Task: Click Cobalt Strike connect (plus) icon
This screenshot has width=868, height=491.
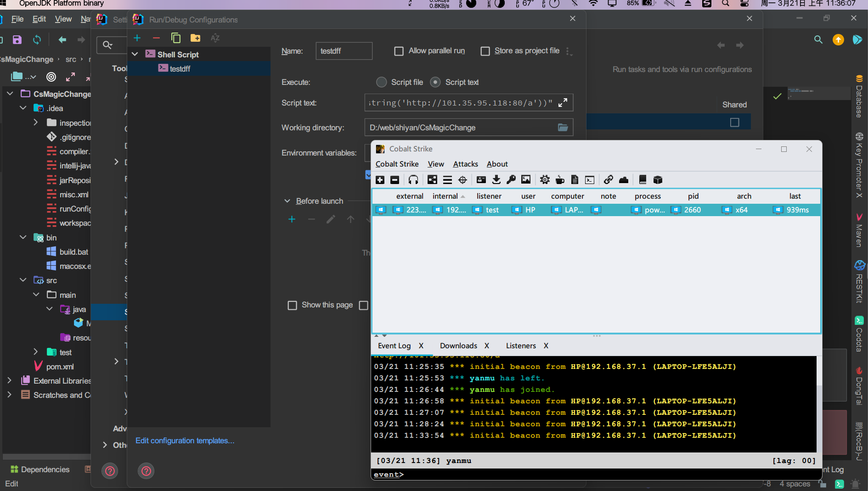Action: (x=380, y=180)
